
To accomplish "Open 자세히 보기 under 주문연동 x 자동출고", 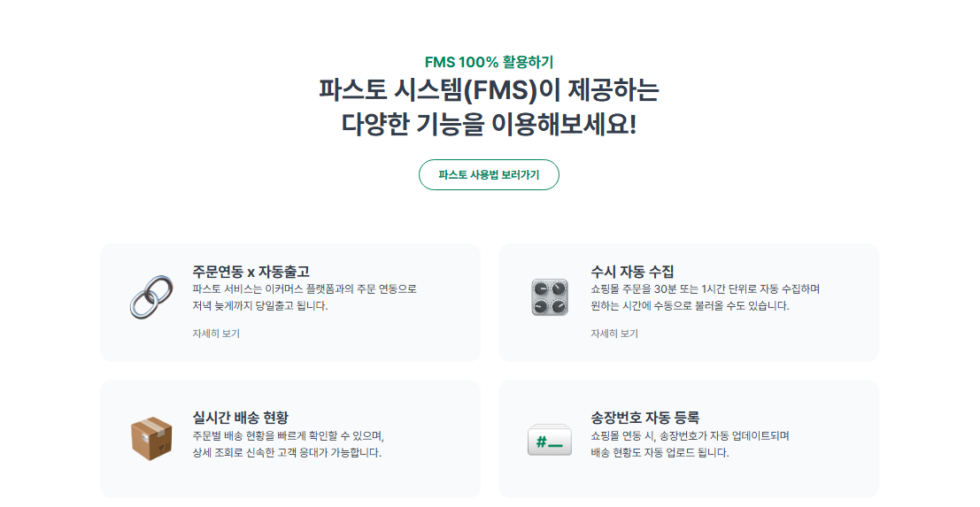I will 216,334.
